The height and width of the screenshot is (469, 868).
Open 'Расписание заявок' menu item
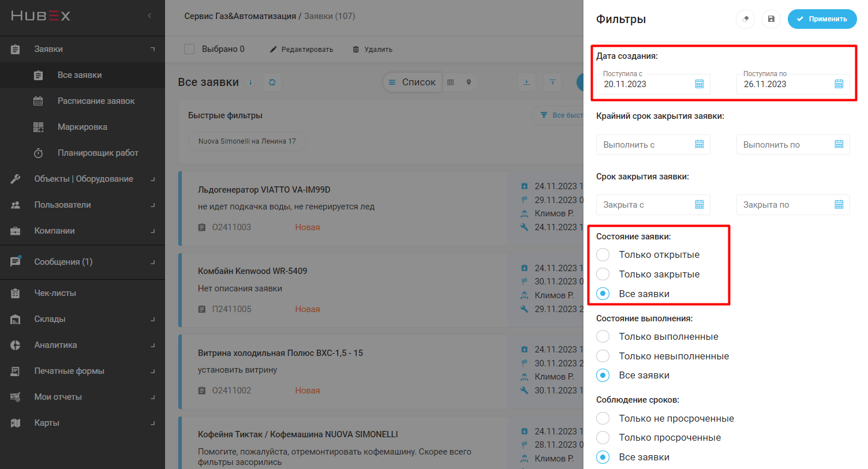[x=96, y=101]
